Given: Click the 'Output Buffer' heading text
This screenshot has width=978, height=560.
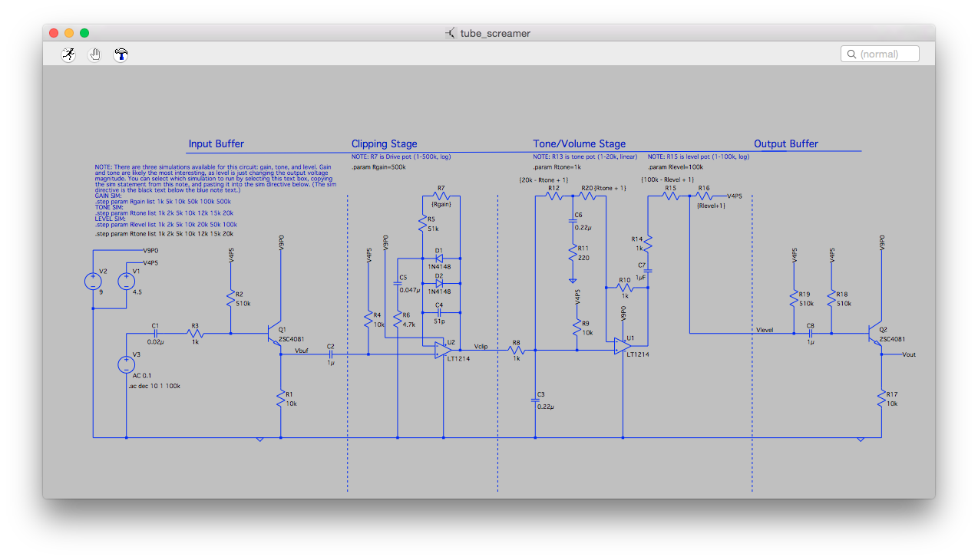Looking at the screenshot, I should (x=786, y=143).
